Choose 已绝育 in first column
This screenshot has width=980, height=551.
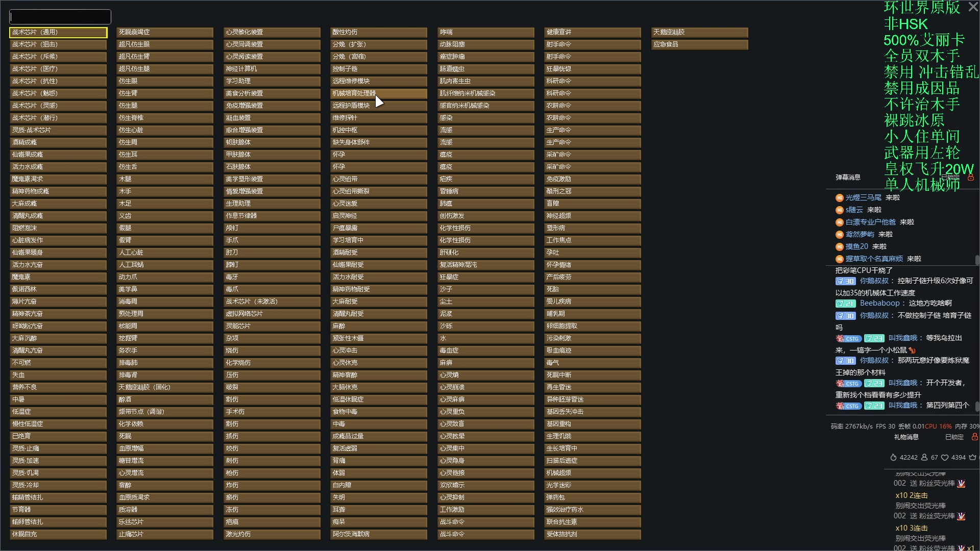(58, 436)
